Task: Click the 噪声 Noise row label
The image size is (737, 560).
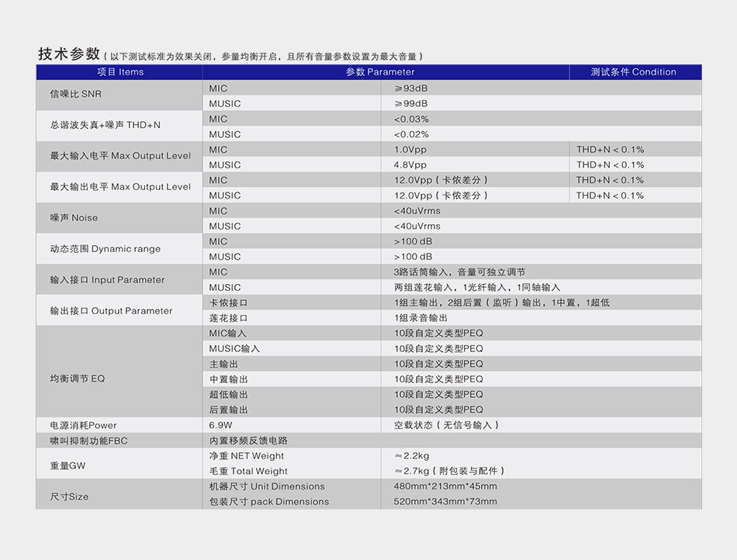Action: click(119, 218)
